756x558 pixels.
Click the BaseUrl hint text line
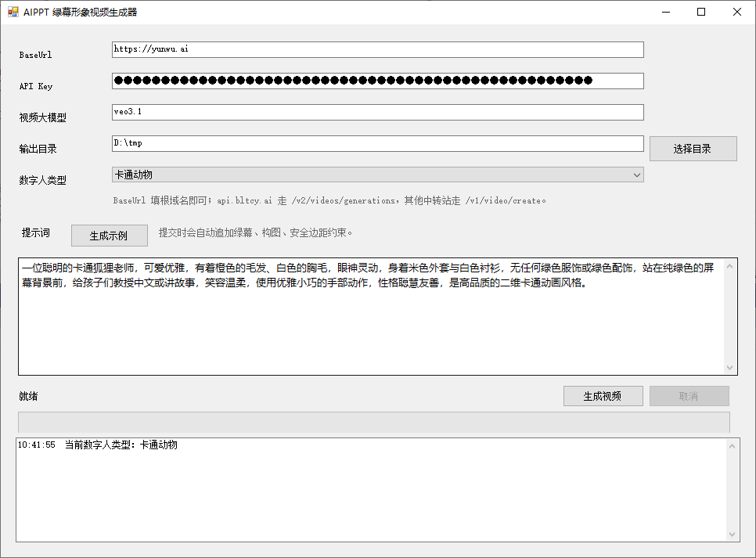(x=329, y=200)
